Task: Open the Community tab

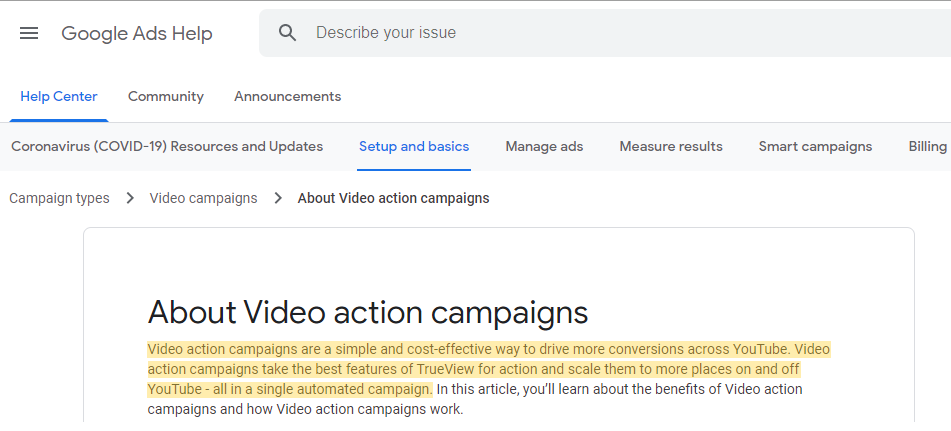Action: pyautogui.click(x=166, y=97)
